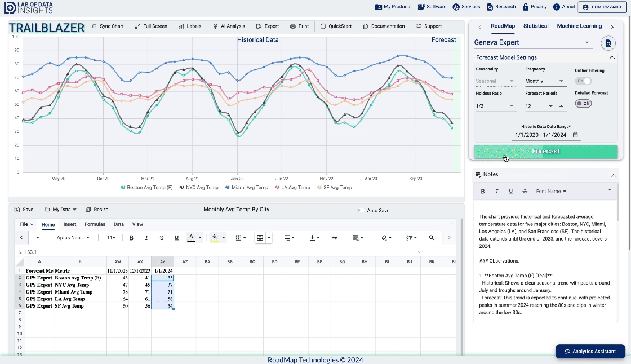This screenshot has width=631, height=364.
Task: Print the chart
Action: (x=299, y=26)
